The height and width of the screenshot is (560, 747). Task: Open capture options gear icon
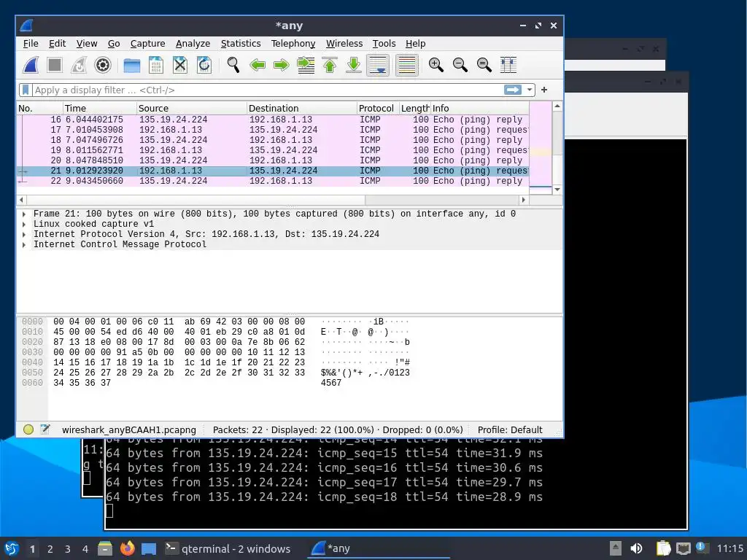[102, 65]
